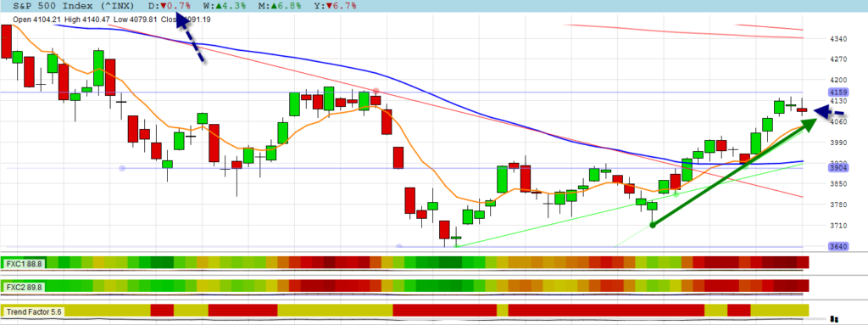The image size is (868, 325).
Task: Click the 3850 price axis label
Action: tap(838, 184)
